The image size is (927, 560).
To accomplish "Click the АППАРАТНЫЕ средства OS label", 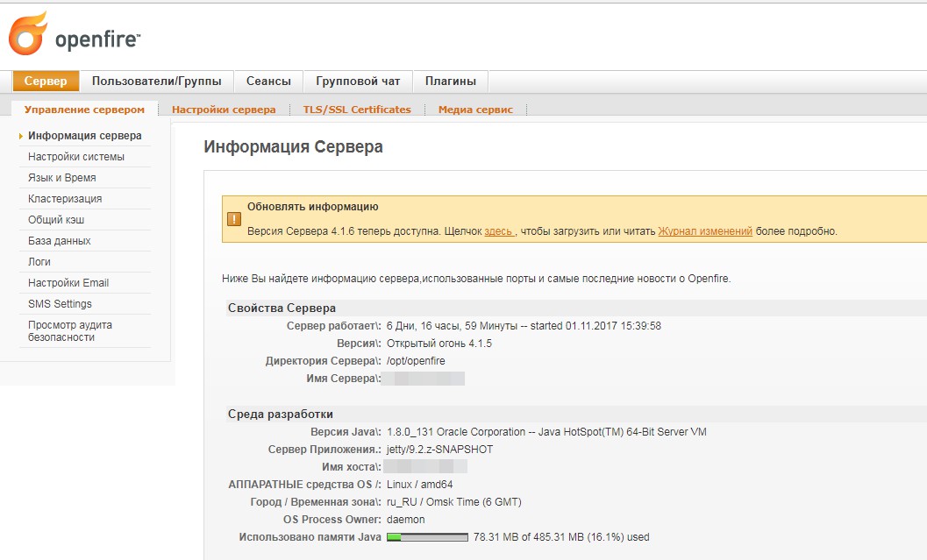I will pos(304,485).
